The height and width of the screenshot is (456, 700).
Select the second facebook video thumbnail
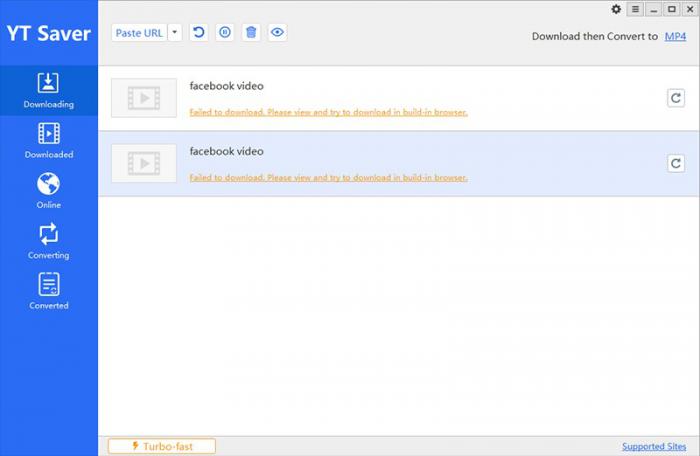(x=144, y=163)
